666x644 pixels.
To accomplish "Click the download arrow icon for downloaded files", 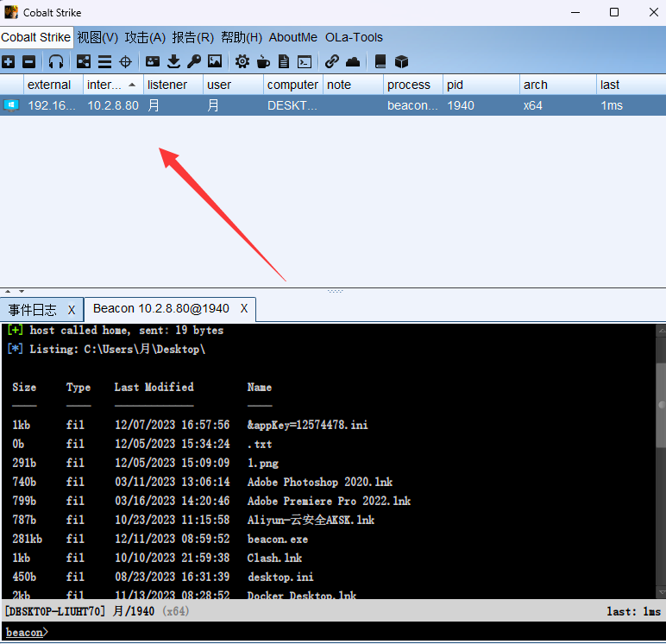I will (173, 61).
